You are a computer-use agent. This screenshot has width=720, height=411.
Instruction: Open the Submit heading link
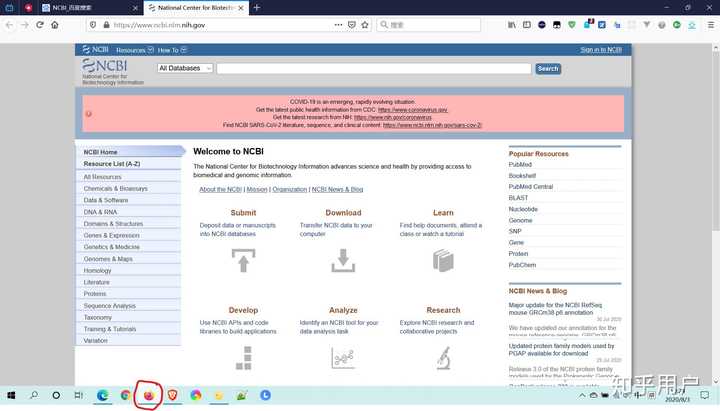tap(243, 213)
